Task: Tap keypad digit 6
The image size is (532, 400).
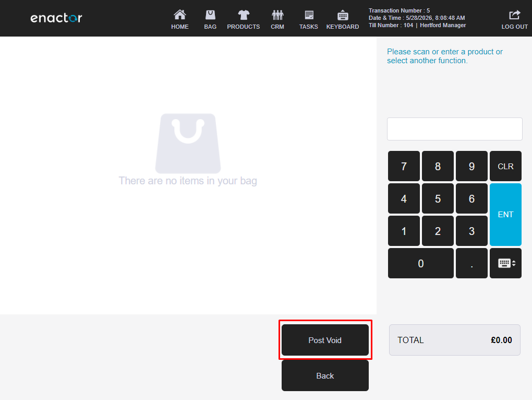Action: coord(471,198)
